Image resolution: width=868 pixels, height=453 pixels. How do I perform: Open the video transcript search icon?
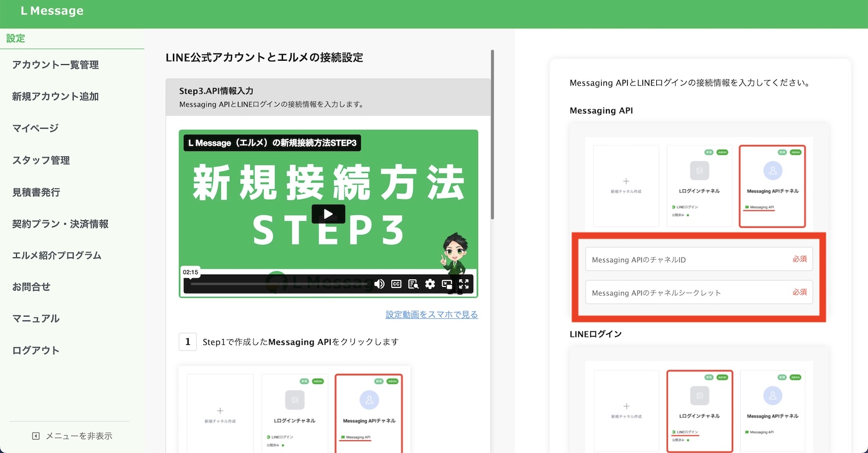(413, 283)
